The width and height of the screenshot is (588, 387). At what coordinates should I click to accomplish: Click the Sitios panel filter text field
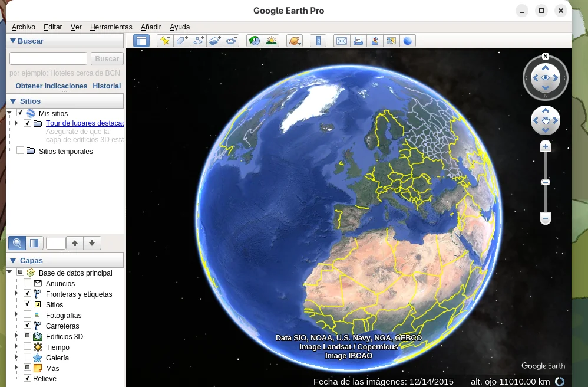point(55,243)
